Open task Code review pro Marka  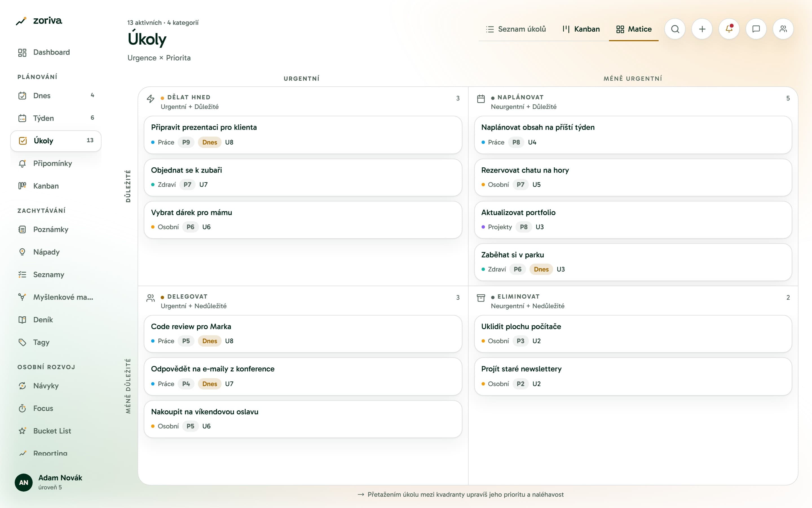tap(303, 334)
